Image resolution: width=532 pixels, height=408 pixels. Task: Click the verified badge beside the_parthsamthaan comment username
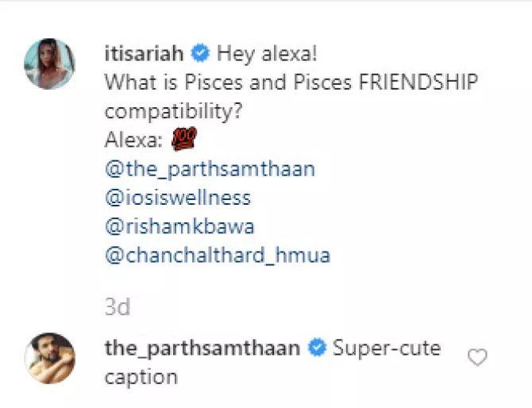click(x=317, y=348)
